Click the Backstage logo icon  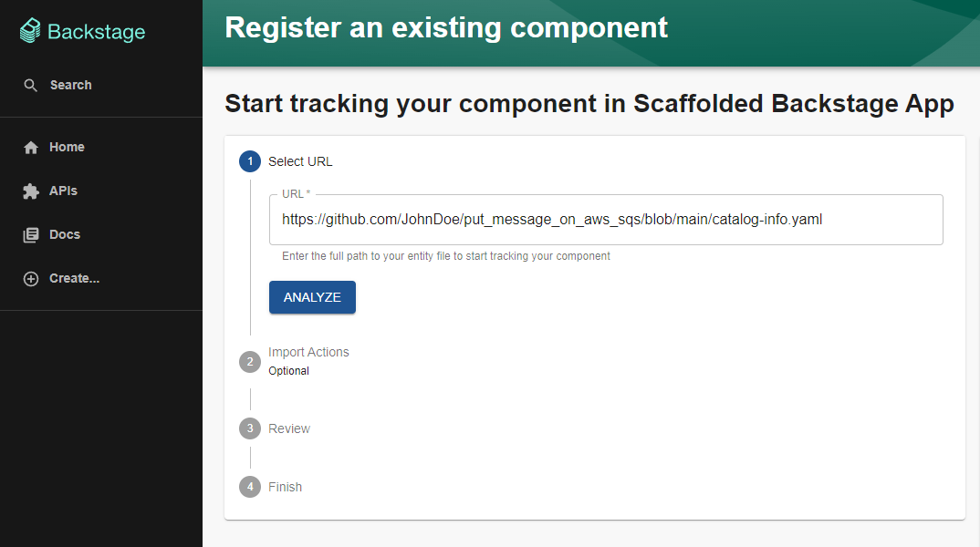coord(31,32)
